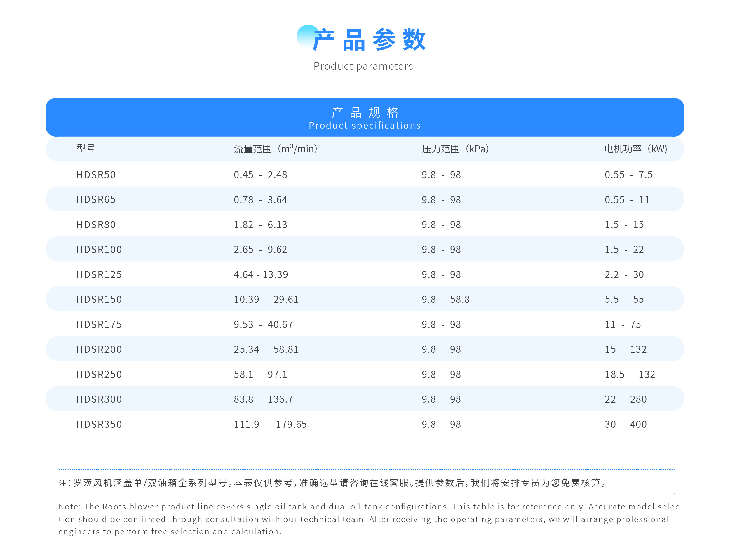This screenshot has width=730, height=560.
Task: Click the HDSR350 flow value 111.9 - 179.65
Action: tap(270, 424)
